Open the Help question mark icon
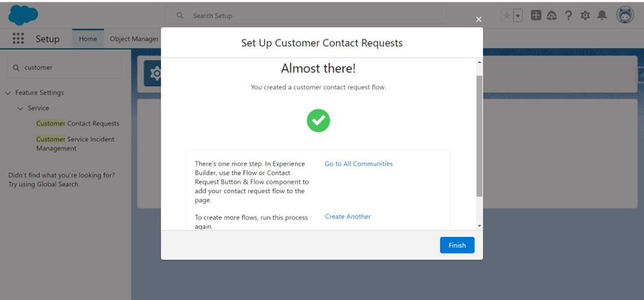The height and width of the screenshot is (300, 644). 569,16
